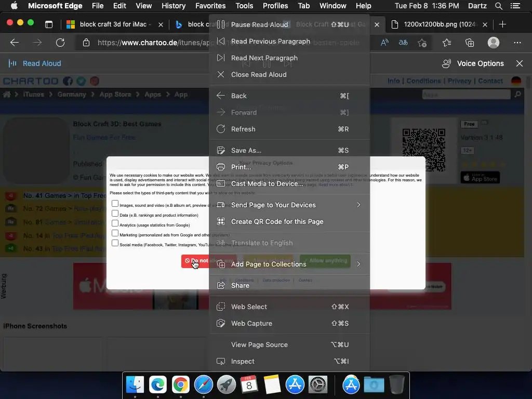Expand Add Page to Collections submenu
The width and height of the screenshot is (532, 399).
[x=289, y=264]
